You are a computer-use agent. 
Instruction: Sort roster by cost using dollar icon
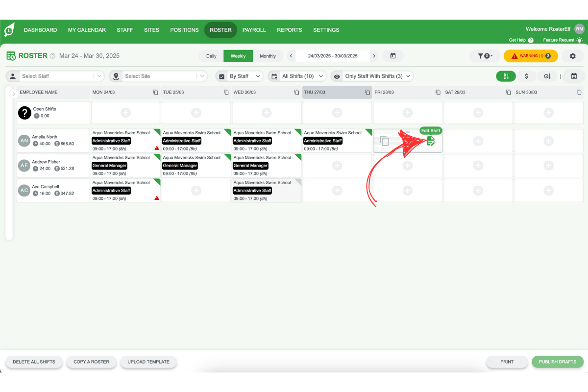tap(527, 76)
